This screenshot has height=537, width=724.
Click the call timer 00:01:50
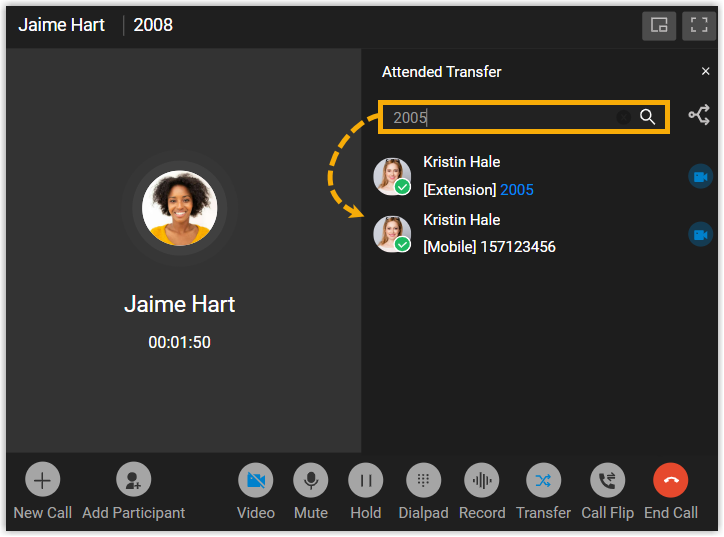tap(180, 342)
